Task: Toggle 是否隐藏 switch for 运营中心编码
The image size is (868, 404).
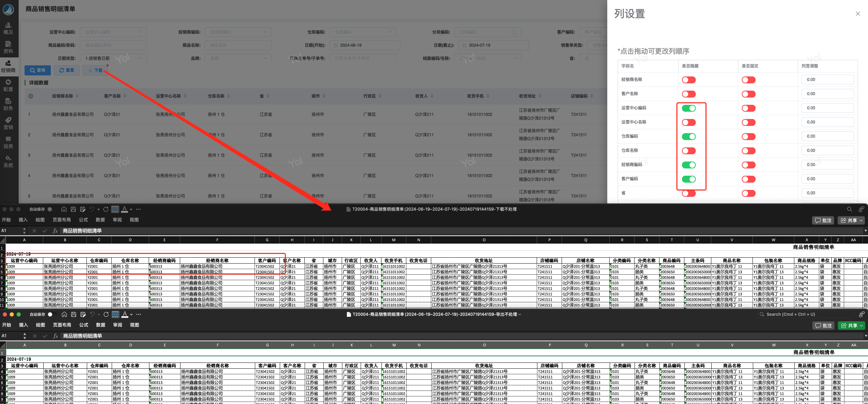Action: pyautogui.click(x=689, y=108)
